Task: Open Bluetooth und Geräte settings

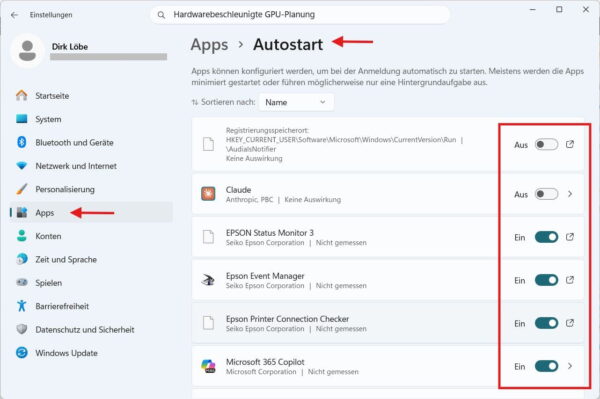Action: 91,142
